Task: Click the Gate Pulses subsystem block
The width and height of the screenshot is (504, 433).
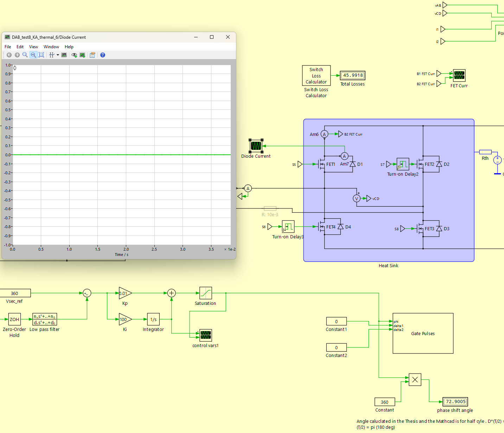Action: (x=423, y=333)
